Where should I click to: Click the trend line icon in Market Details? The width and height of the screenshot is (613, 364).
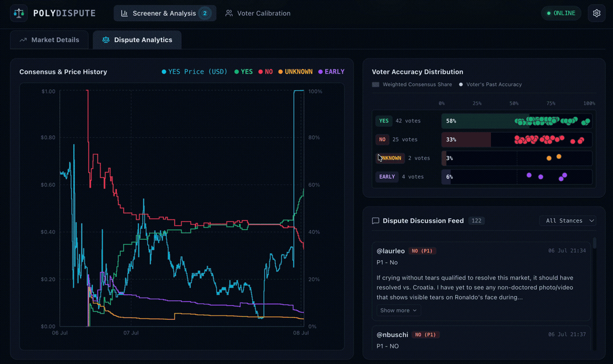[x=23, y=40]
